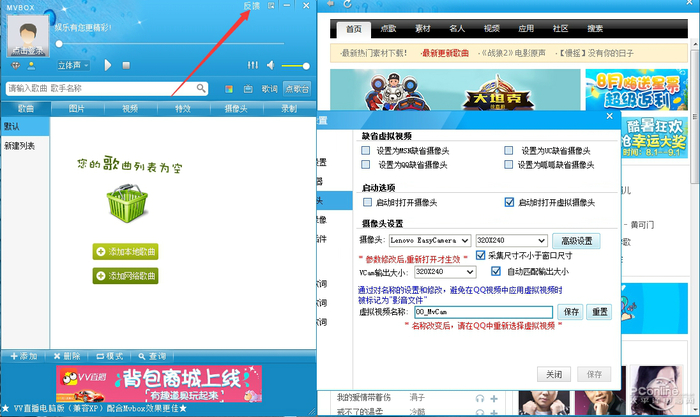Add 我的爱情带着伤 with its plus icon

(494, 398)
